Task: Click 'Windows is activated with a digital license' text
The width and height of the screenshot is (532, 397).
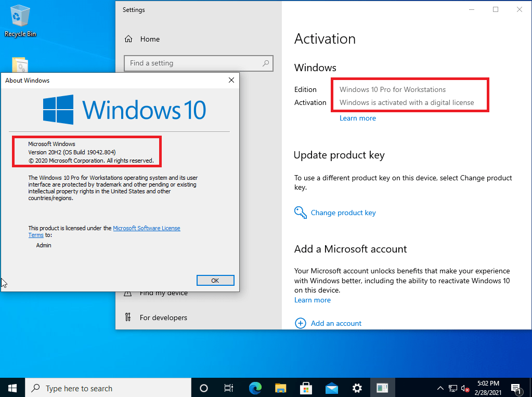Action: 407,102
